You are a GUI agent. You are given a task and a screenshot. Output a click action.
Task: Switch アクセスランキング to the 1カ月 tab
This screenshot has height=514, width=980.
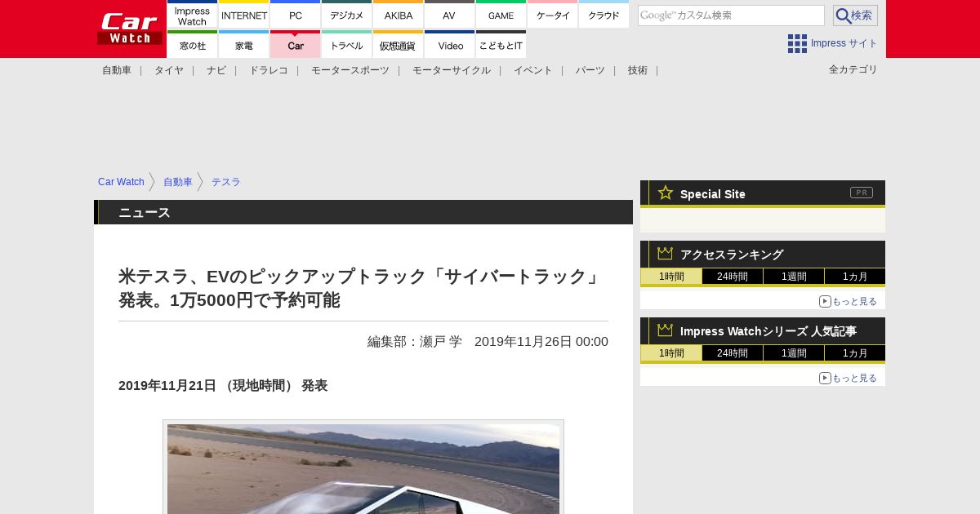[855, 277]
